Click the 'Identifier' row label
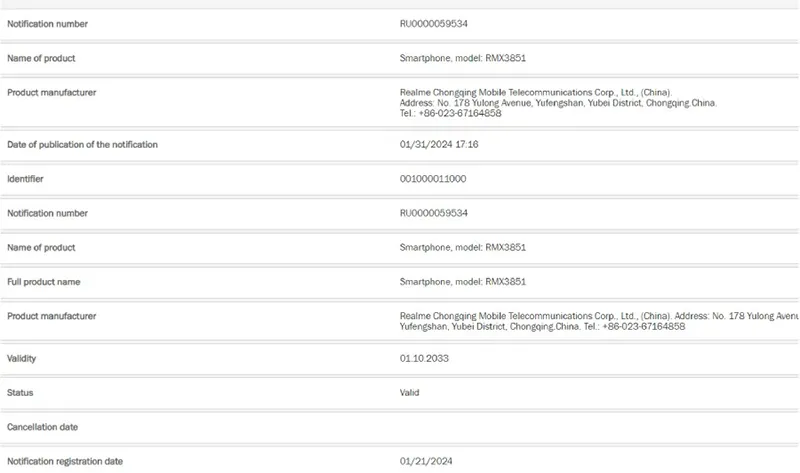 tap(26, 179)
